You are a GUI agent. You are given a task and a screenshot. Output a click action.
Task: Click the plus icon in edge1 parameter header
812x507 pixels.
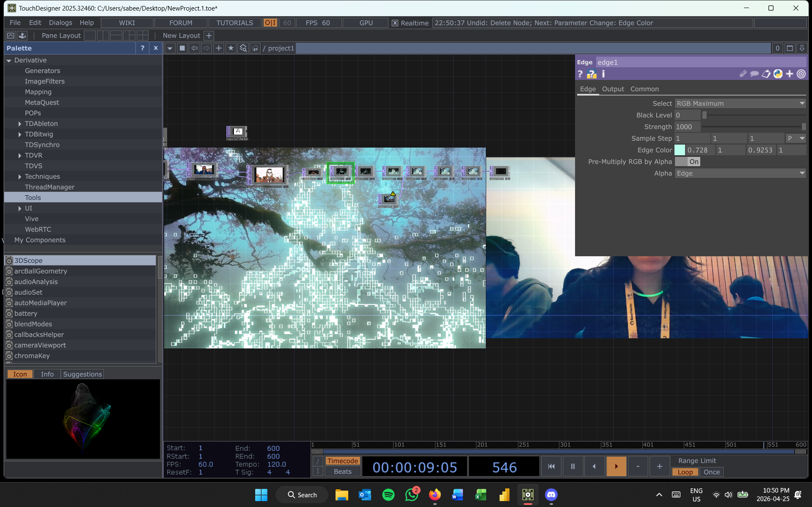[790, 74]
